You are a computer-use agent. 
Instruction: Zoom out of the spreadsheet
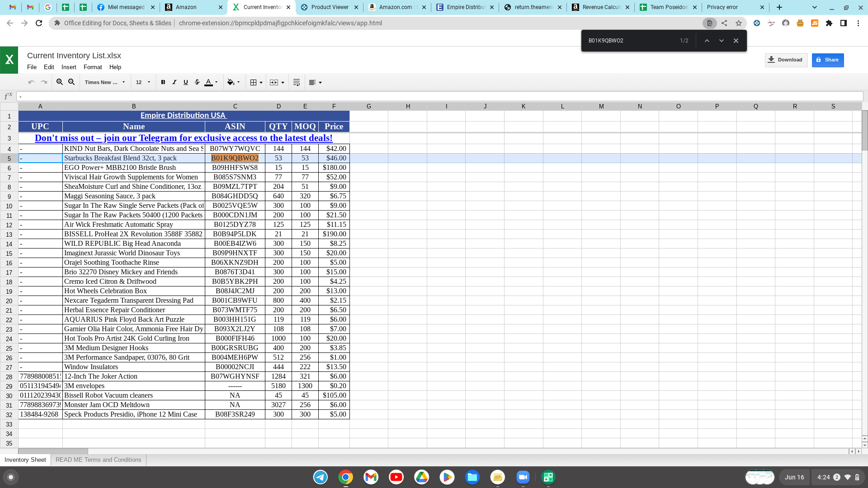pos(71,82)
